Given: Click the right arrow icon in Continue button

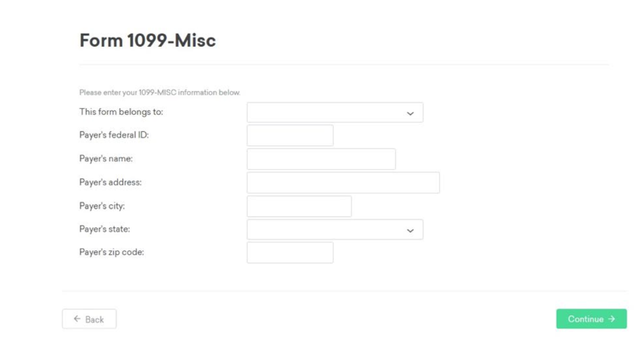Looking at the screenshot, I should pyautogui.click(x=612, y=319).
